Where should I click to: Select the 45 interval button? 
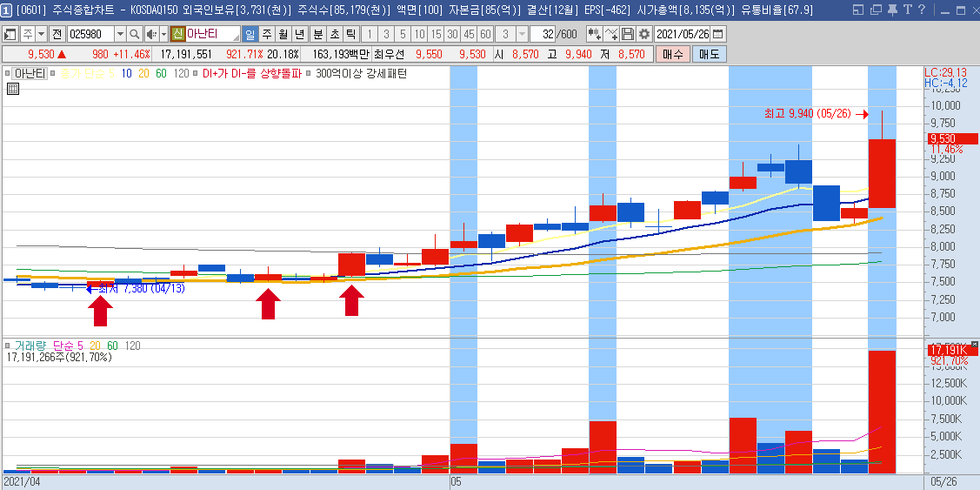tap(469, 35)
